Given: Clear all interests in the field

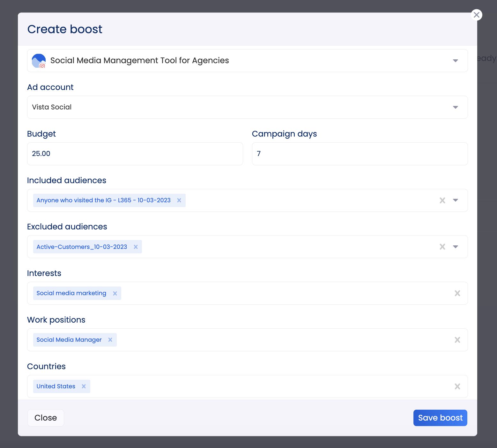Looking at the screenshot, I should tap(457, 293).
